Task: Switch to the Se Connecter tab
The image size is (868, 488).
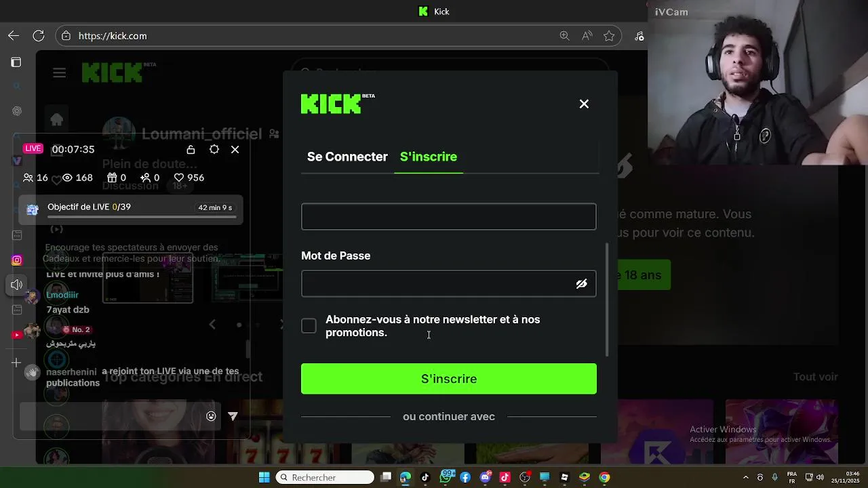Action: coord(347,157)
